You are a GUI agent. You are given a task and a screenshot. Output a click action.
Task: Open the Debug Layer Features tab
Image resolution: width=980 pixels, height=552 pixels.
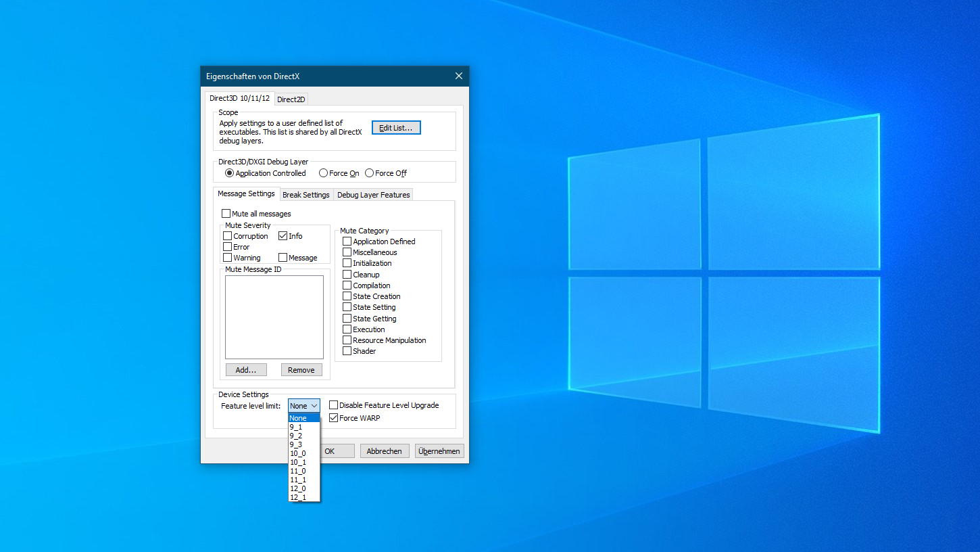(x=373, y=195)
